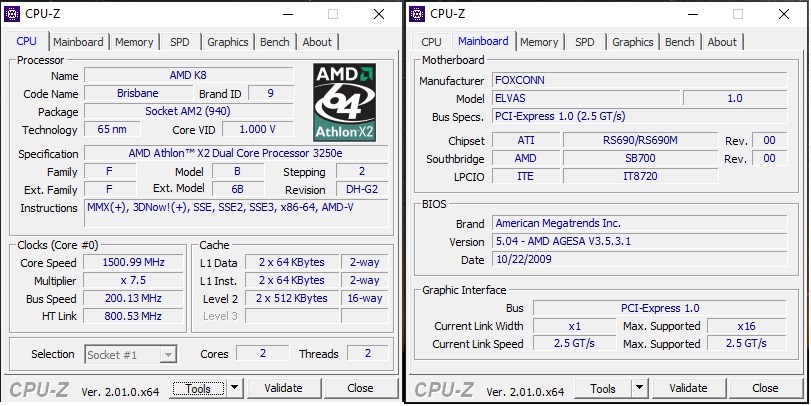Click specification AMD Athlon X2 3250e field
Screen dimensions: 811x406
click(x=236, y=154)
